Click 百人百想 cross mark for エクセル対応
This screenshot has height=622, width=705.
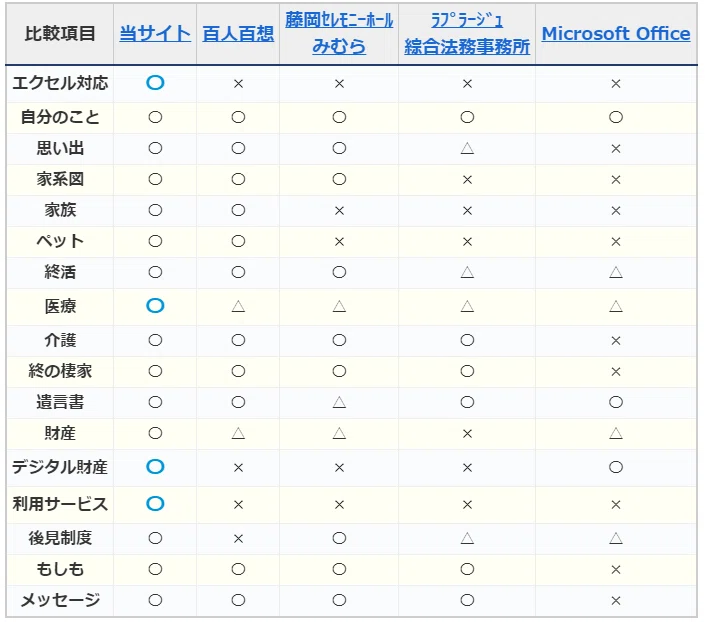238,84
